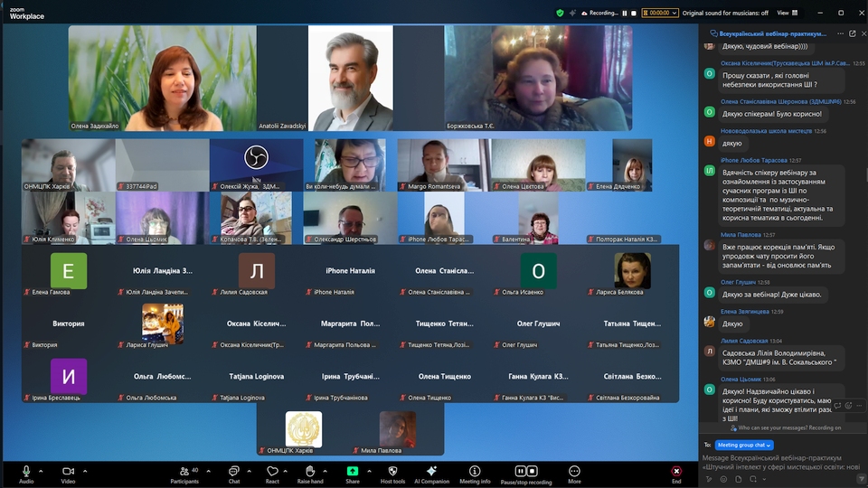The height and width of the screenshot is (488, 868).
Task: Select Елена Гамова green E avatar
Action: [x=68, y=271]
